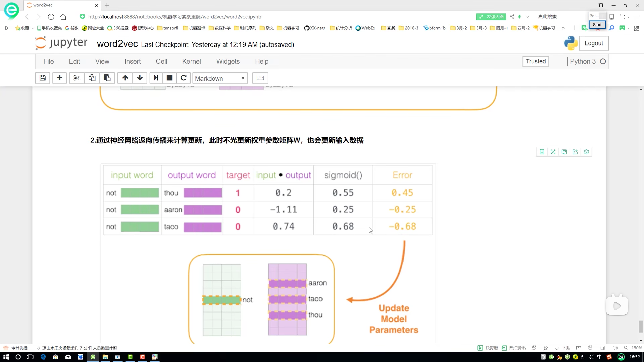The height and width of the screenshot is (362, 644).
Task: Open the WebEx bookmark
Action: [365, 28]
